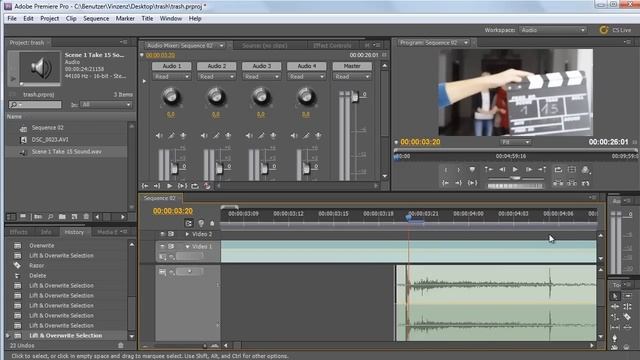This screenshot has height=360, width=640.
Task: Open the Workspace Audio dropdown
Action: pos(553,30)
